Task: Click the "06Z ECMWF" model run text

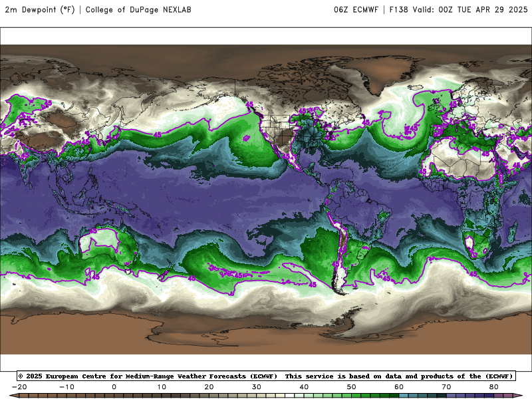Action: [356, 9]
